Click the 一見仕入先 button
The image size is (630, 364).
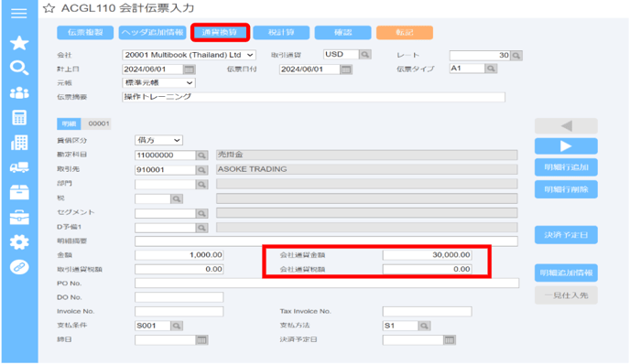coord(566,295)
